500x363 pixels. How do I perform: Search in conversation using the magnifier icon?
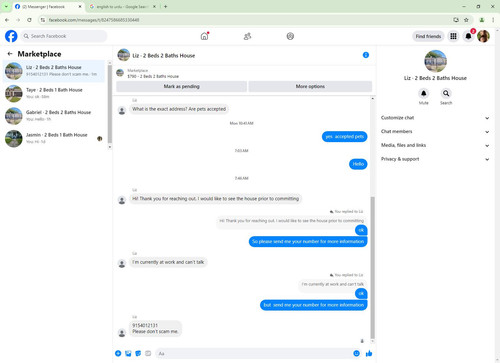(x=446, y=93)
